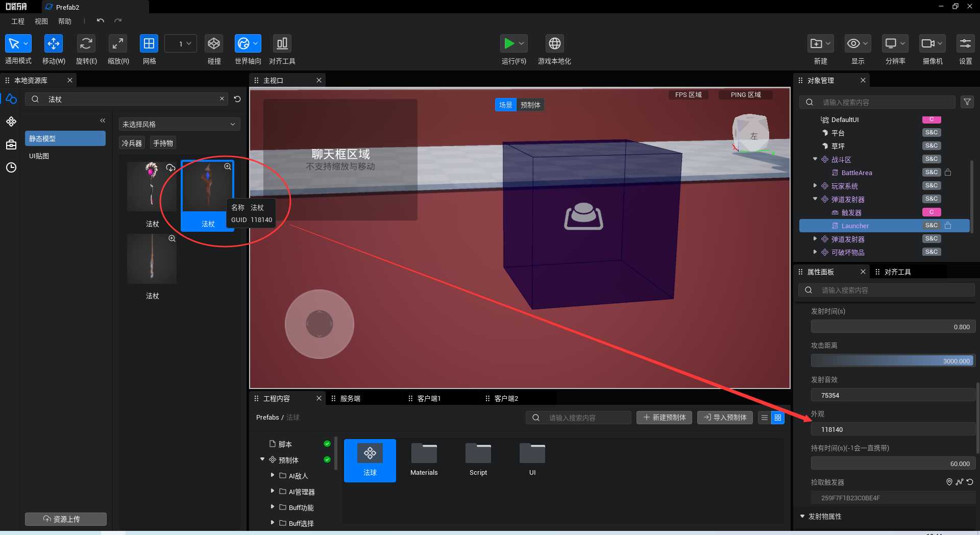This screenshot has width=980, height=535.
Task: Switch viewport to 场景 mode
Action: coord(506,105)
